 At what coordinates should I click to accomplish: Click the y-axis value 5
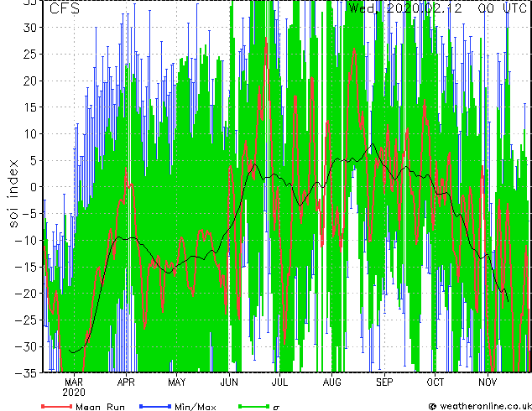point(33,160)
